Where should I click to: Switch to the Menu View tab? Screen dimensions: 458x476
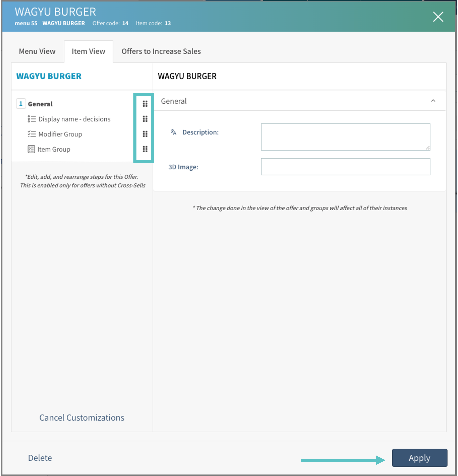click(37, 51)
